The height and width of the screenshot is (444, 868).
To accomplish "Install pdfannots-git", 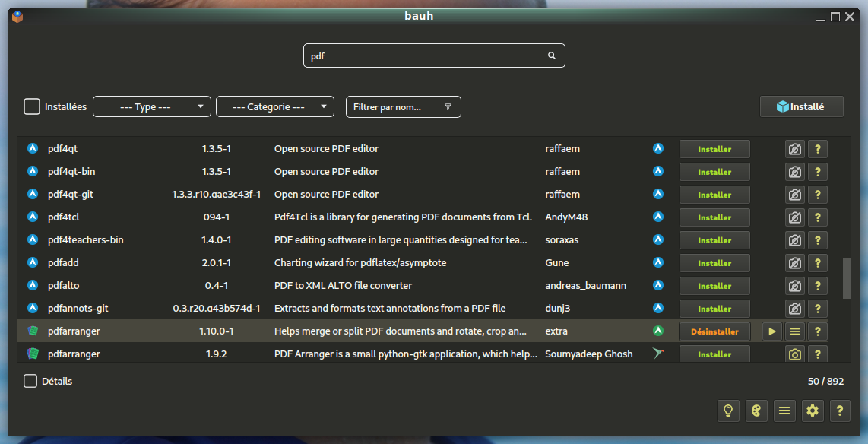I will (714, 308).
